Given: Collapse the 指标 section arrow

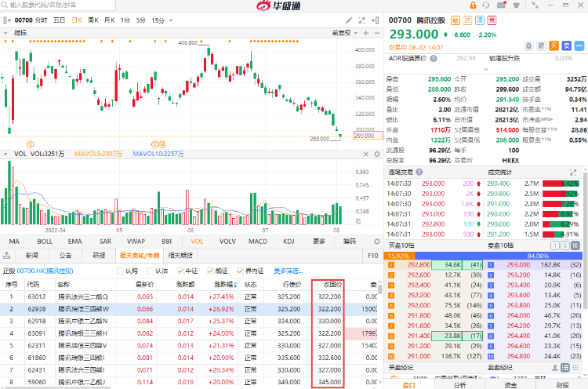Looking at the screenshot, I should coord(5,33).
